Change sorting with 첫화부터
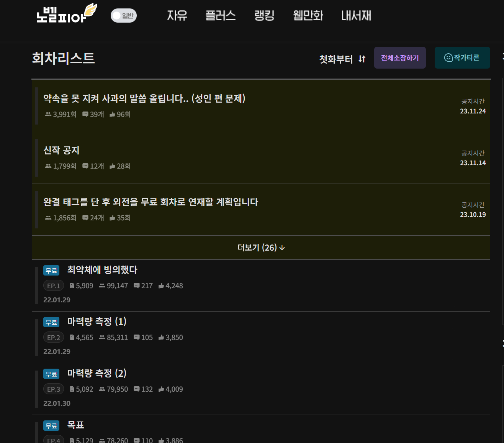504x443 pixels. [x=336, y=59]
